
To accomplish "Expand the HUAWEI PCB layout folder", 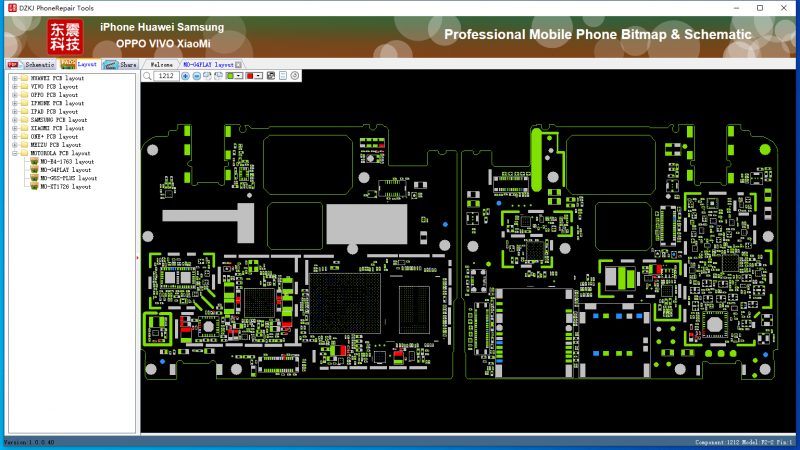I will (x=14, y=78).
